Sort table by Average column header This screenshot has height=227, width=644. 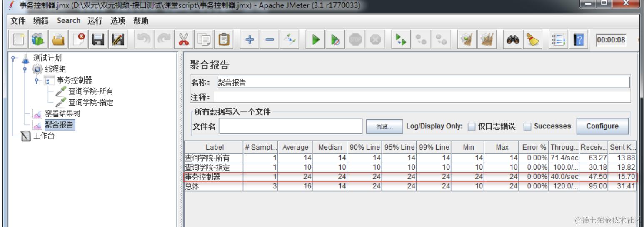click(295, 147)
